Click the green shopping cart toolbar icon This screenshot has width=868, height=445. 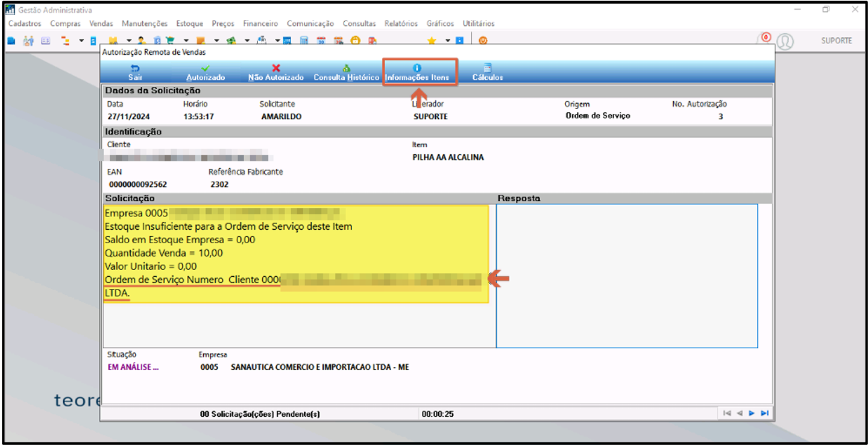pos(170,41)
